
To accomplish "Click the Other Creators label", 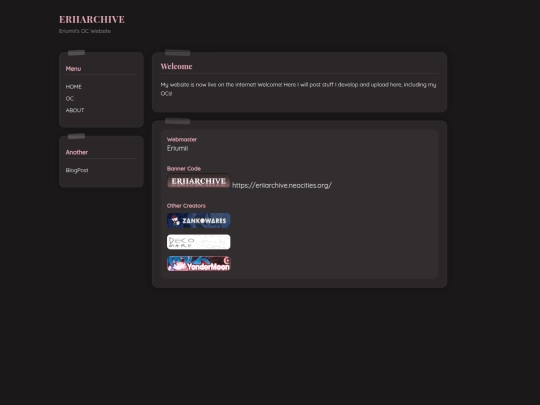I will [x=186, y=206].
